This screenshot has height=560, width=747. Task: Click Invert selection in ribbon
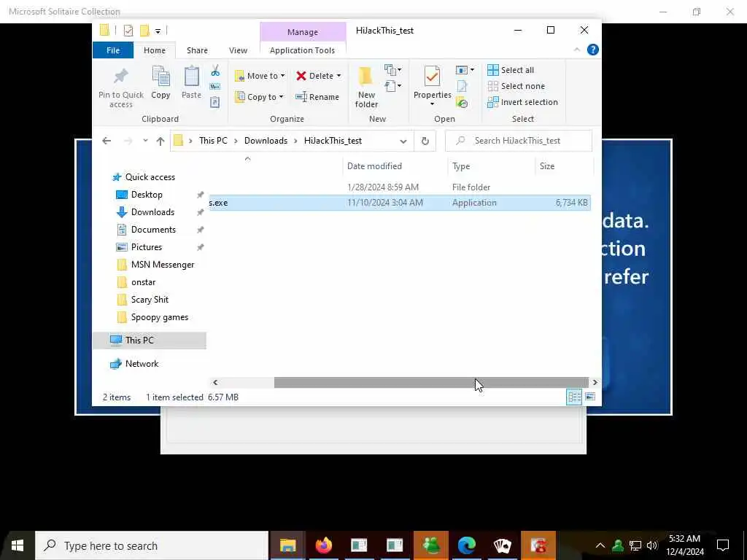(x=522, y=102)
